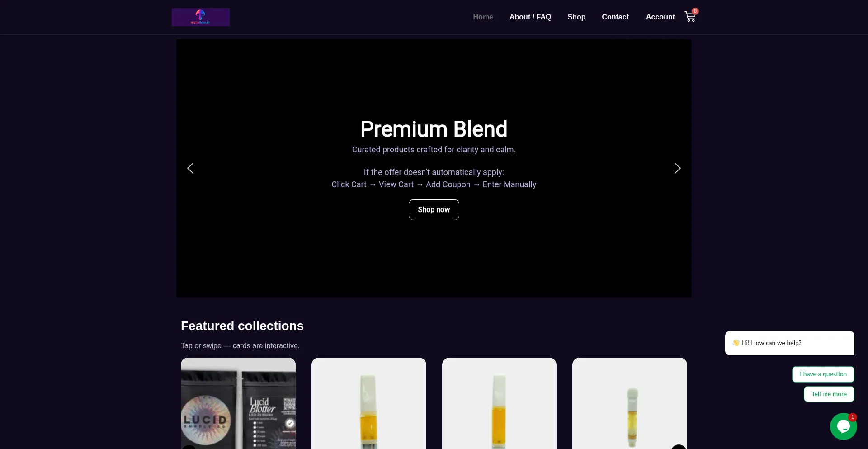Go to the Account page

660,17
